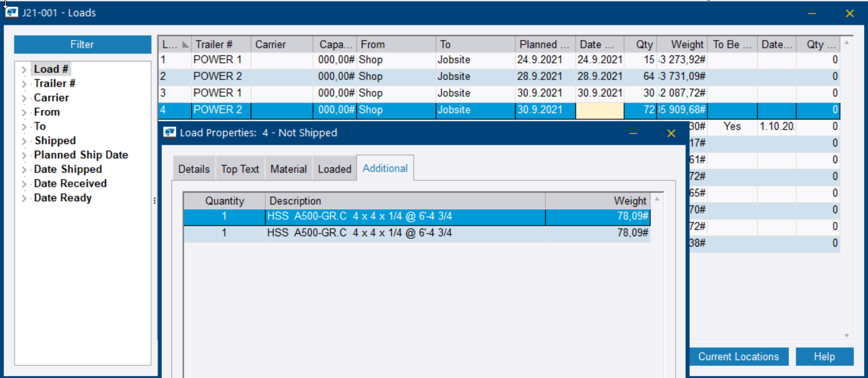Select load row 1 with trailer POWER 1
Viewport: 868px width, 378px height.
[498, 60]
